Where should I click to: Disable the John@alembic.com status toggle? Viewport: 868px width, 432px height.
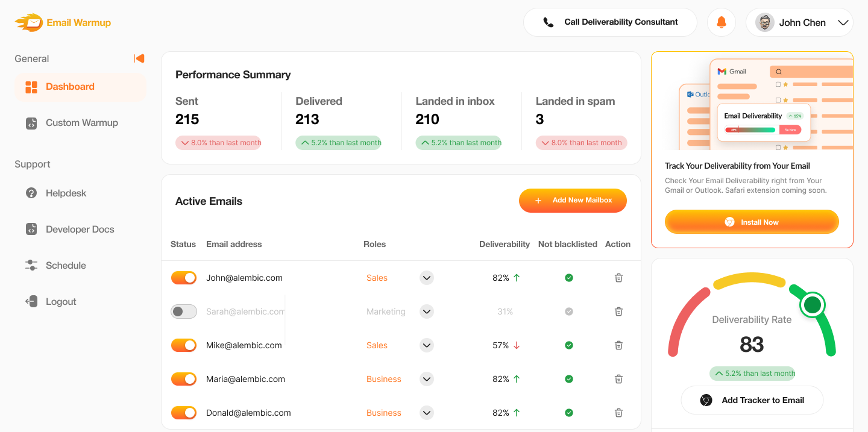[184, 278]
